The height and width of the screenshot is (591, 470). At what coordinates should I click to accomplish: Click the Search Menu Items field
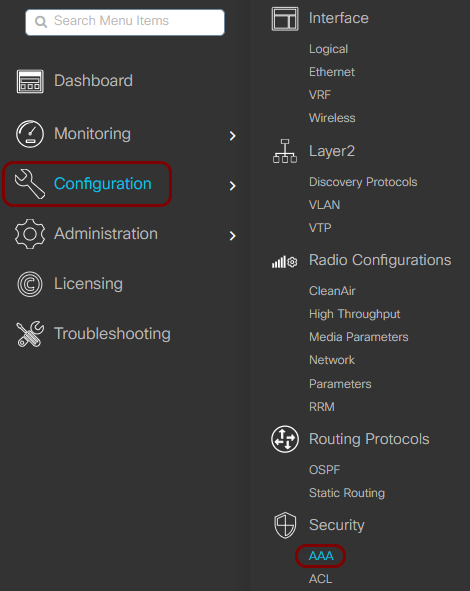(125, 22)
